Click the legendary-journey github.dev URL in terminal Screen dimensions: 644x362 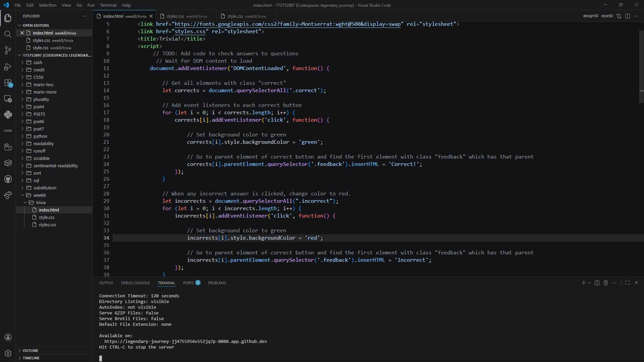pyautogui.click(x=185, y=341)
